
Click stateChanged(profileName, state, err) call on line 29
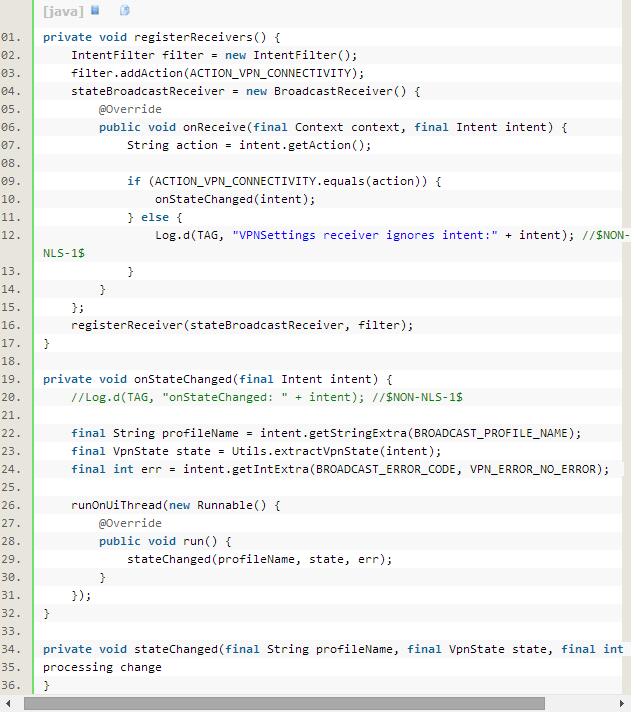(256, 559)
